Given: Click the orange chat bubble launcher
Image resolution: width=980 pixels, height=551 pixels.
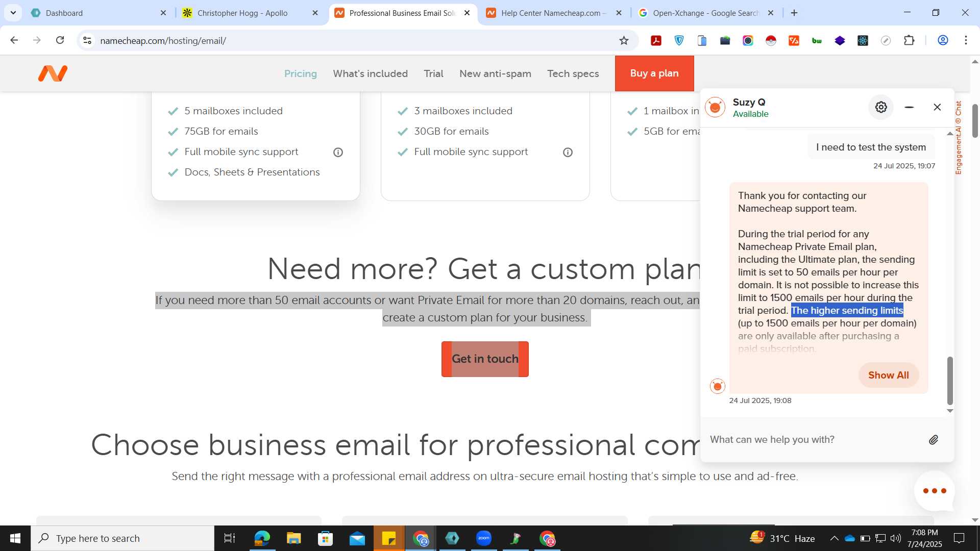Looking at the screenshot, I should pos(935,491).
